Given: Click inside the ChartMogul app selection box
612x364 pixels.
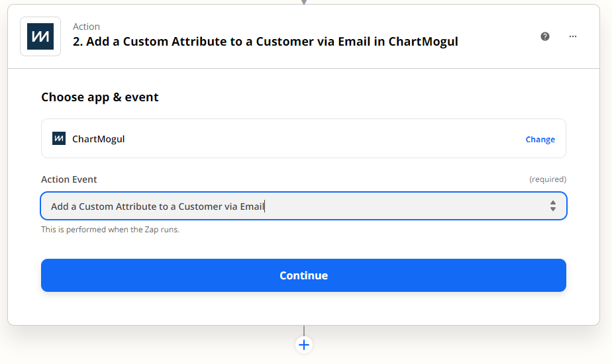Looking at the screenshot, I should coord(303,138).
